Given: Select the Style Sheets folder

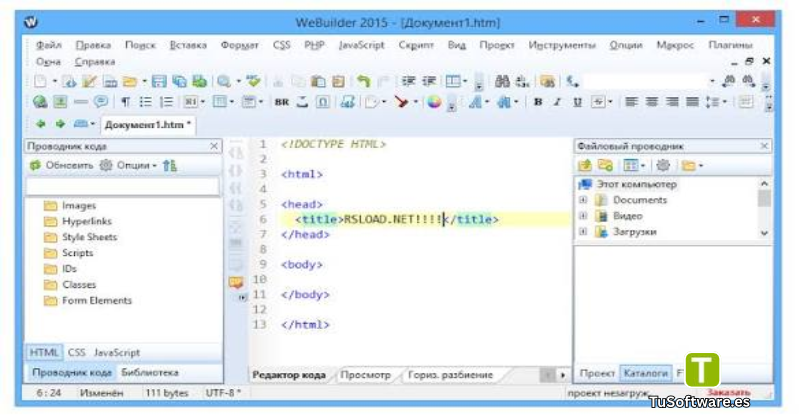Looking at the screenshot, I should click(81, 237).
